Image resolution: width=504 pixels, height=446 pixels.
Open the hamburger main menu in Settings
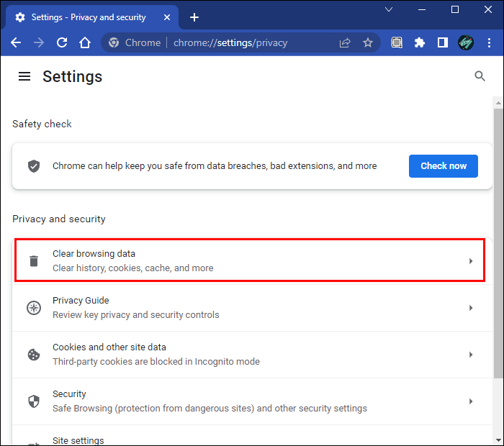(x=24, y=76)
